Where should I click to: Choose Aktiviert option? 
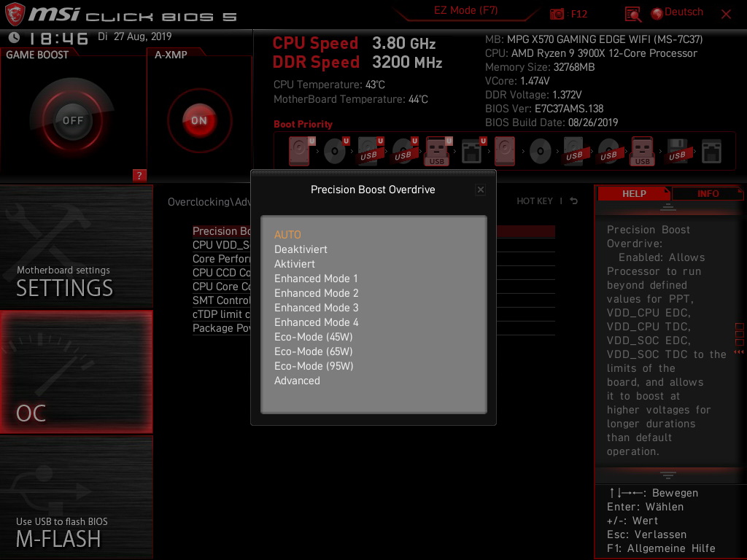(295, 264)
